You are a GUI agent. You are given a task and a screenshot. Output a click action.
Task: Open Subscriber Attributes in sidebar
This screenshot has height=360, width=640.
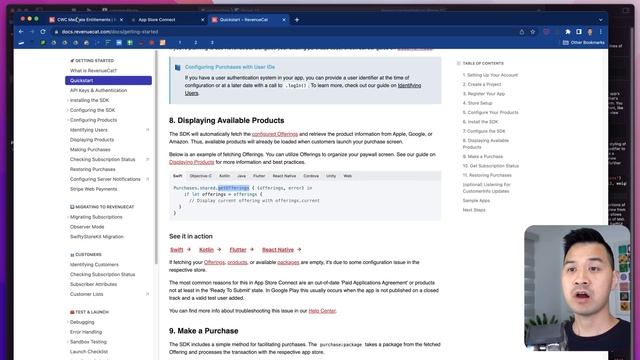93,284
